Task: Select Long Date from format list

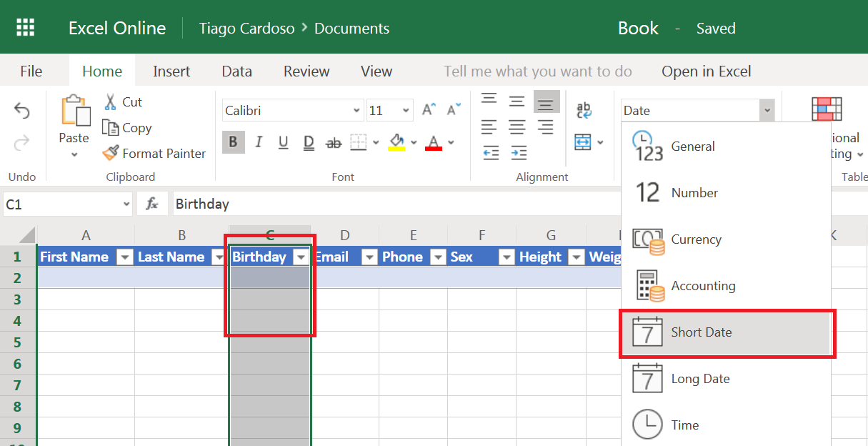Action: [x=700, y=379]
